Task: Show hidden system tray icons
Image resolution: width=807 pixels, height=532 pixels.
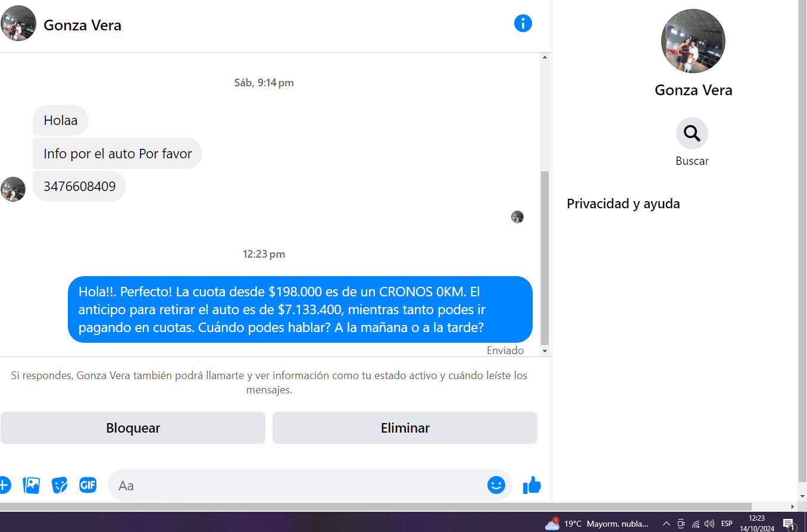Action: [x=667, y=524]
